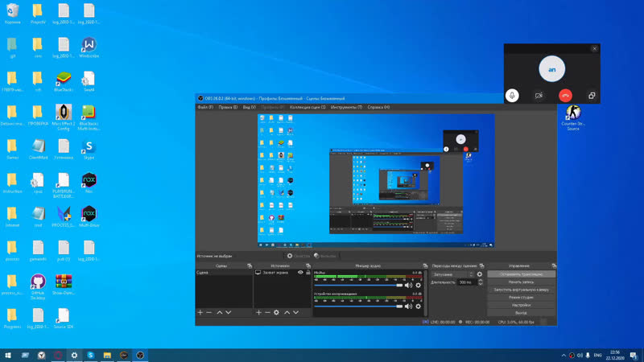Click the 300 ms duration field
Viewport: 644px width, 362px height.
coord(468,282)
